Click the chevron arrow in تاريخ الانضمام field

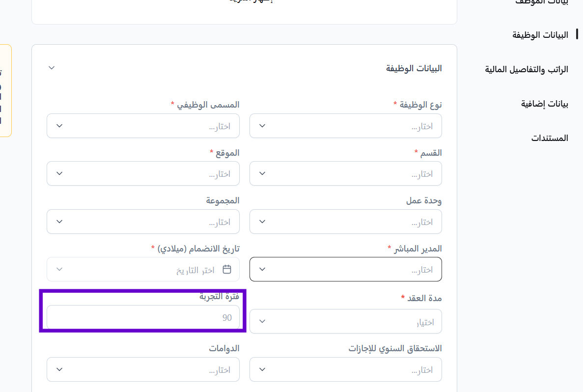pyautogui.click(x=59, y=269)
